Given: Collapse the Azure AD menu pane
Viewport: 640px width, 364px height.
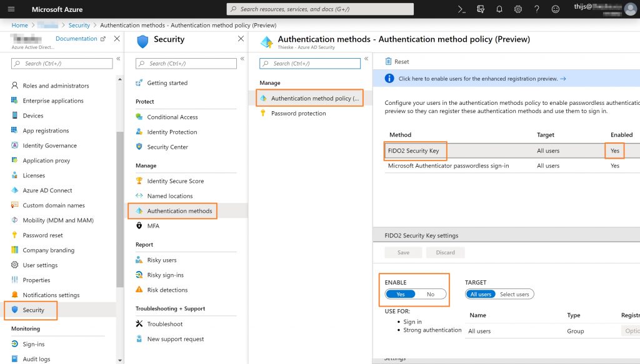Looking at the screenshot, I should point(118,59).
